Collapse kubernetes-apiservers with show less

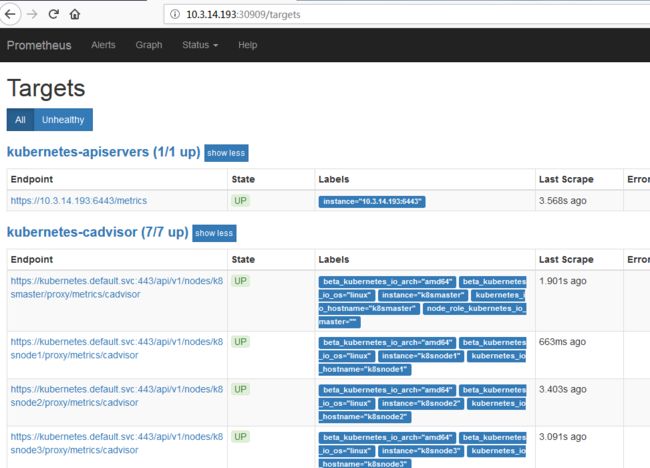coord(226,153)
